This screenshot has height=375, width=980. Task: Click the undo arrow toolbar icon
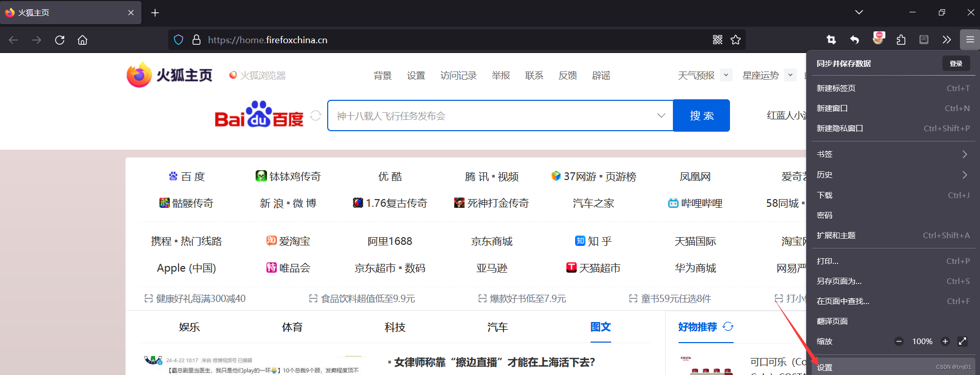point(854,40)
